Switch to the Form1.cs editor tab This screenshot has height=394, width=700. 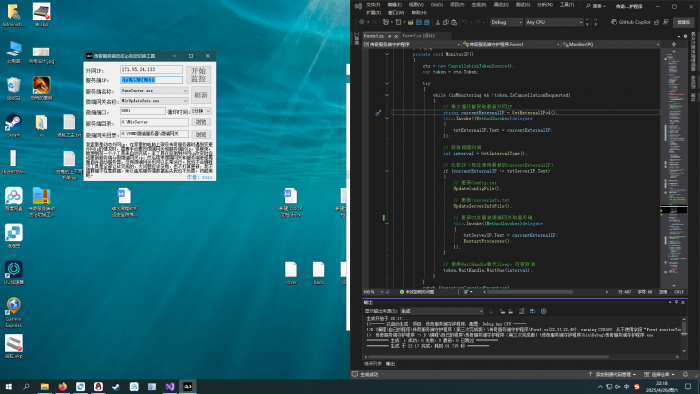pos(374,36)
